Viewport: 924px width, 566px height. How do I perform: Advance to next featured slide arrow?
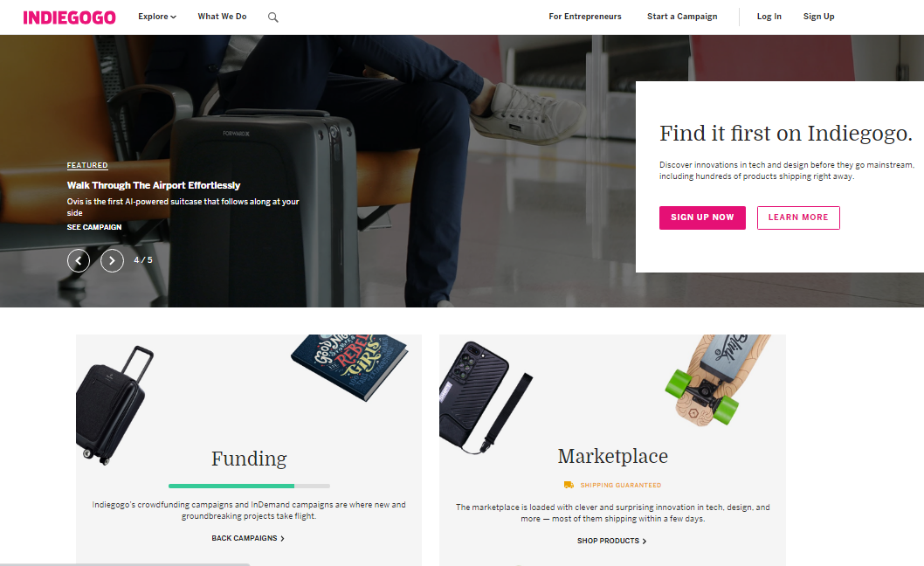click(112, 260)
